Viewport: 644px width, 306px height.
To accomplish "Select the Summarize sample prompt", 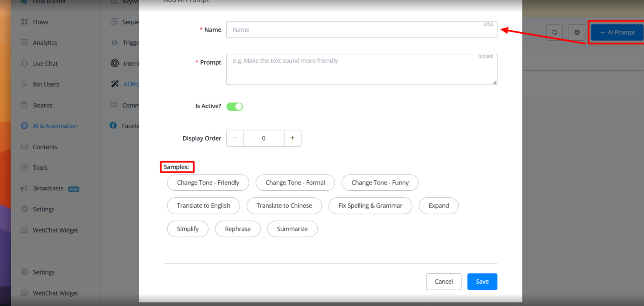I will pyautogui.click(x=292, y=229).
